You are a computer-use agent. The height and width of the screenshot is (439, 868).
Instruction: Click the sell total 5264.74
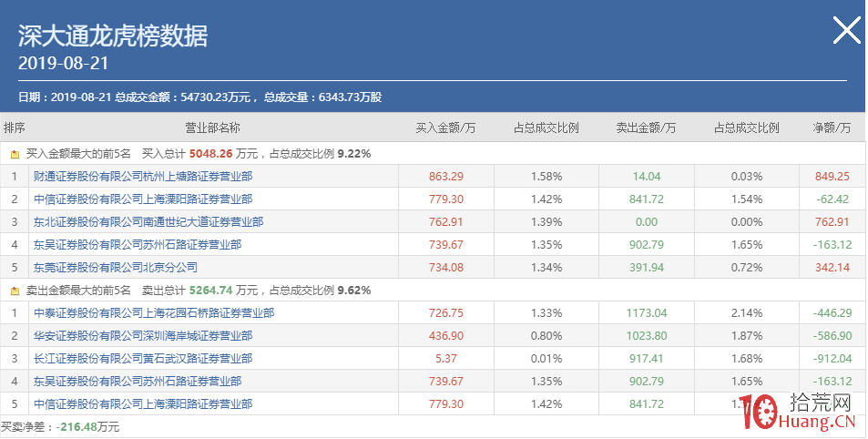click(x=211, y=291)
